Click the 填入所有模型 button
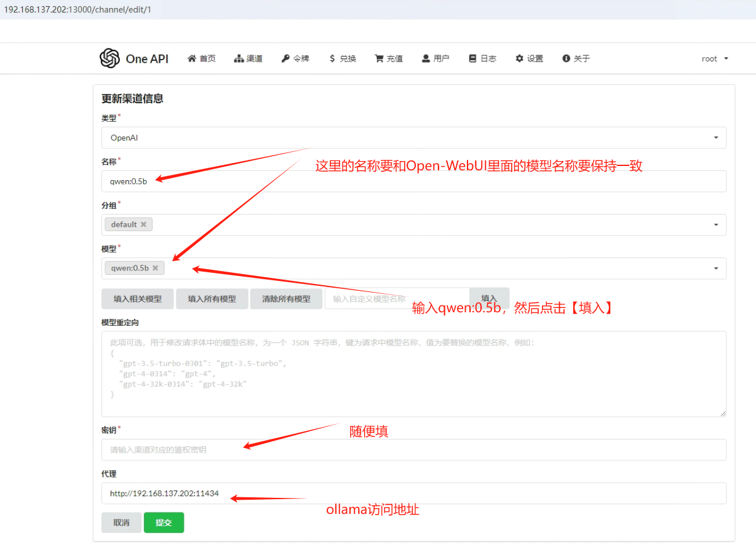 point(212,299)
